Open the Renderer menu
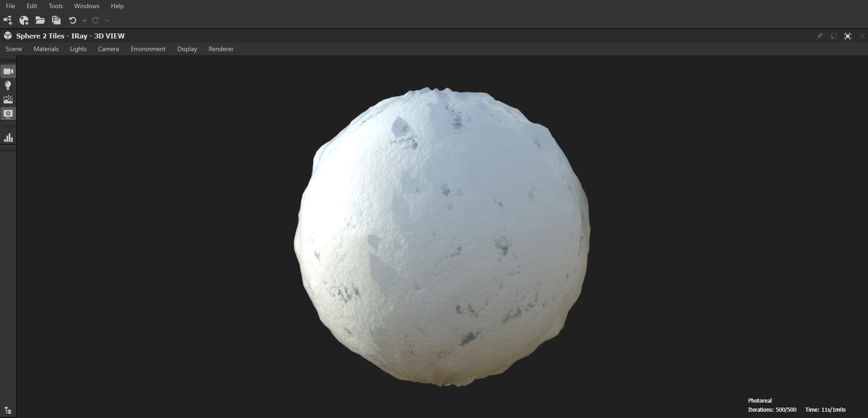This screenshot has height=418, width=868. (221, 49)
